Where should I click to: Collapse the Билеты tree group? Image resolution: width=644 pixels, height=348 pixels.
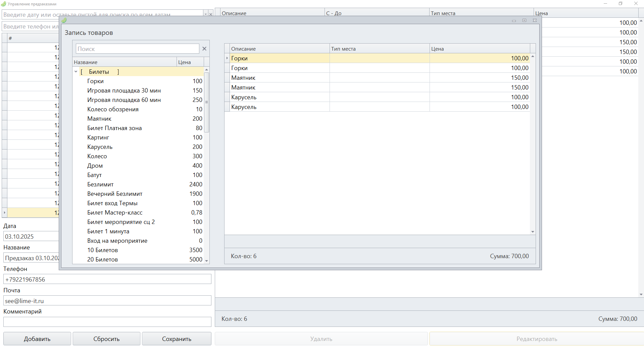76,71
